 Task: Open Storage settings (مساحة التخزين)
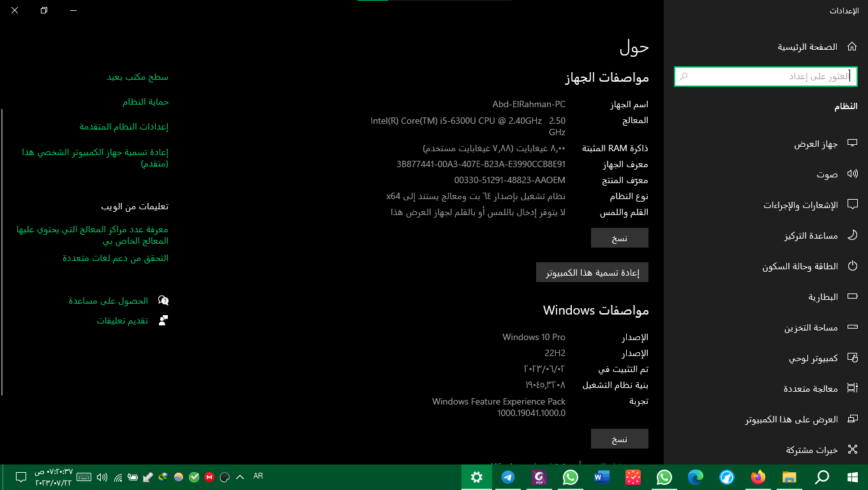pos(766,327)
